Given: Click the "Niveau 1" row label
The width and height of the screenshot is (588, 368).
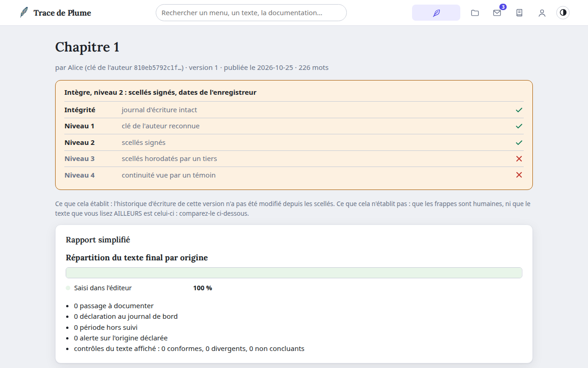Looking at the screenshot, I should pos(79,126).
